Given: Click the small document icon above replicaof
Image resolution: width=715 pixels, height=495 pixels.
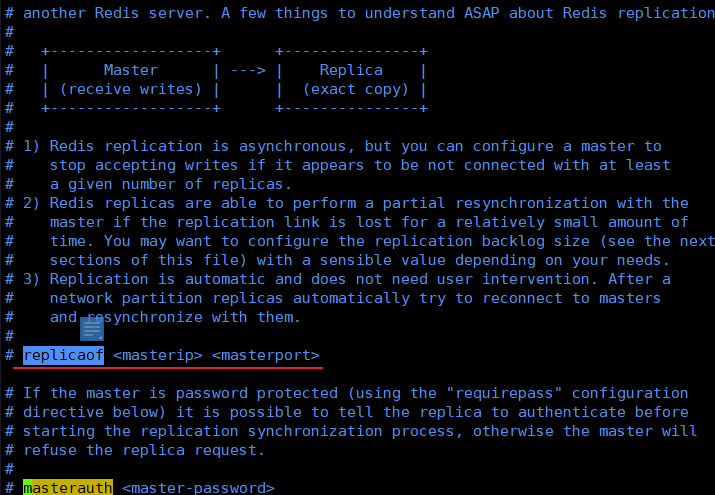Looking at the screenshot, I should (92, 329).
